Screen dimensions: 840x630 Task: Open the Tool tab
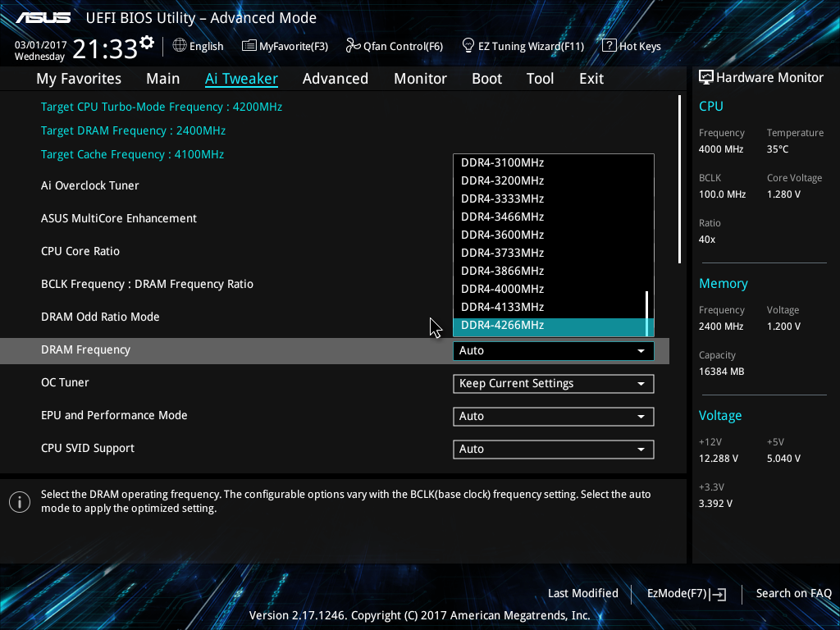540,79
